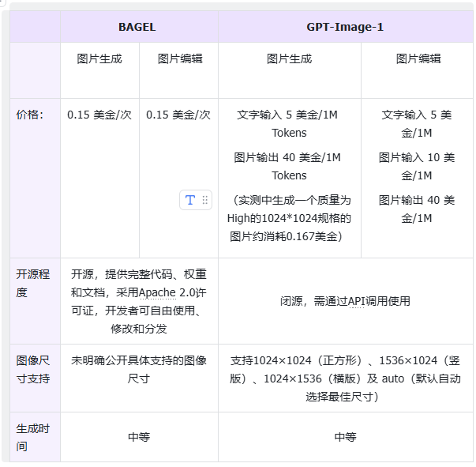Click the 支持1024×1024 sizes cell

coord(345,378)
